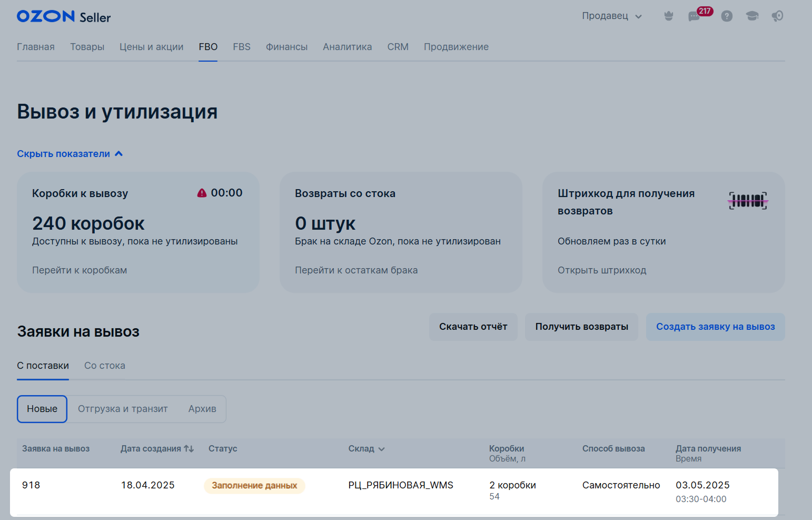The height and width of the screenshot is (520, 812).
Task: Go to Главная menu item
Action: pyautogui.click(x=36, y=47)
